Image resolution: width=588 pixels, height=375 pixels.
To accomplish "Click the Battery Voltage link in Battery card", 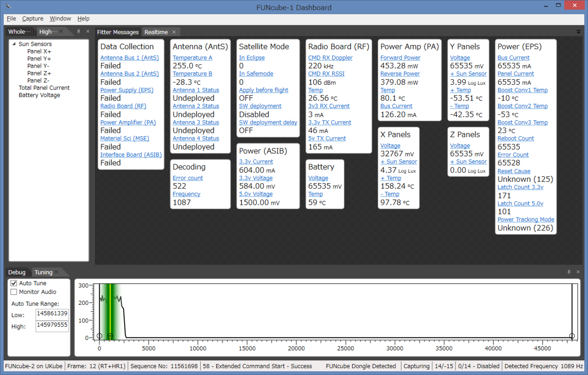I will click(x=318, y=178).
